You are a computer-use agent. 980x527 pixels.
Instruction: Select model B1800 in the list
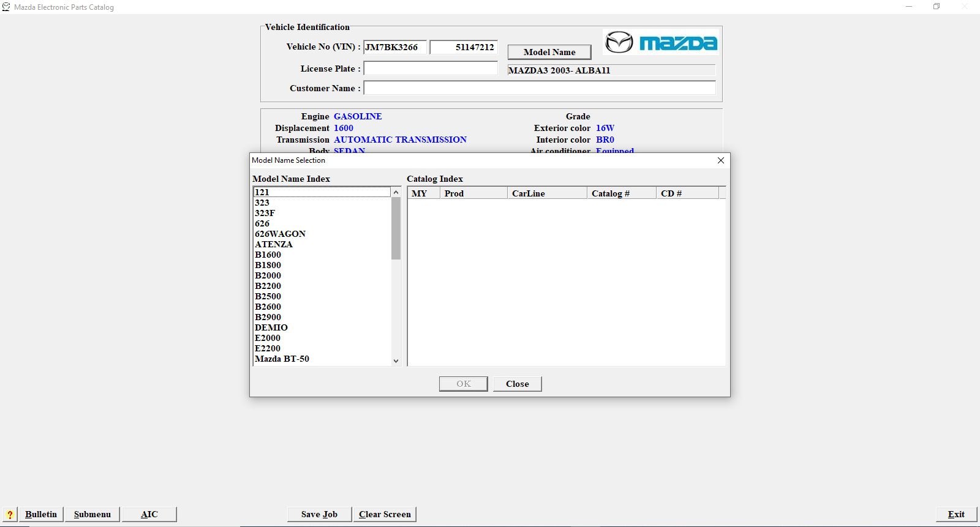(x=322, y=265)
